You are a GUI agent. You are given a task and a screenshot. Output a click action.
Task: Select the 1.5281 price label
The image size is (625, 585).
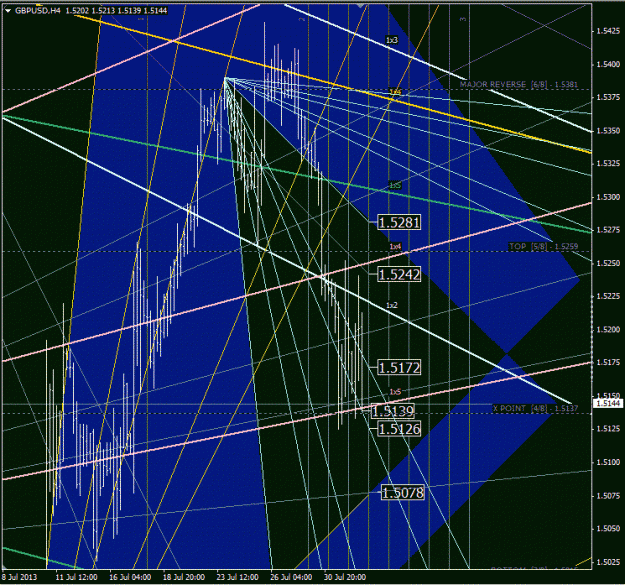point(399,222)
